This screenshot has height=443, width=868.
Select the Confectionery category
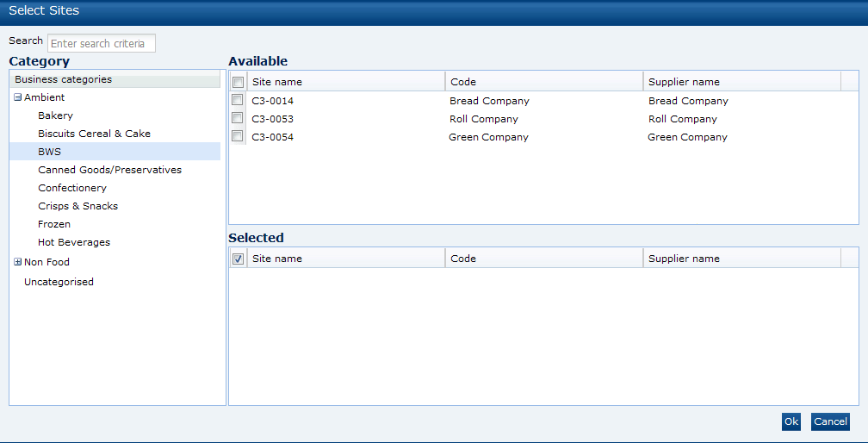tap(72, 188)
